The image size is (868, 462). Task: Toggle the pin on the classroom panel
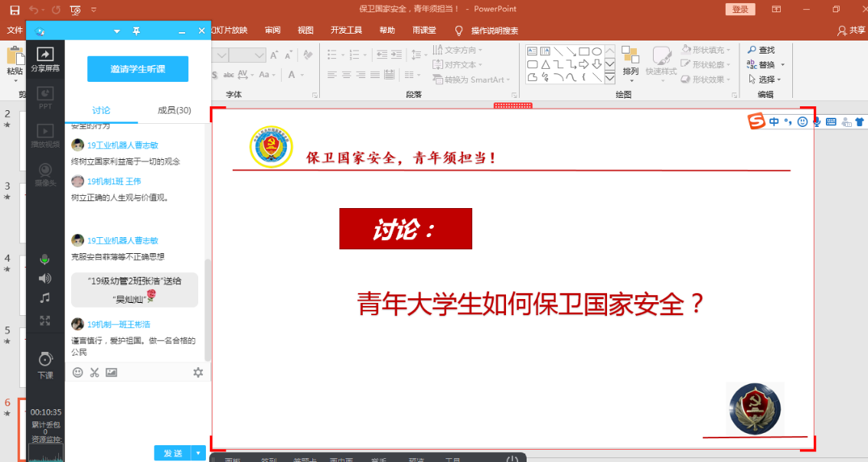pos(136,31)
